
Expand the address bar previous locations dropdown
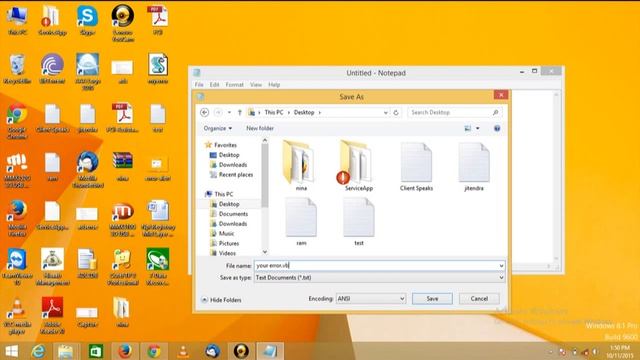385,112
